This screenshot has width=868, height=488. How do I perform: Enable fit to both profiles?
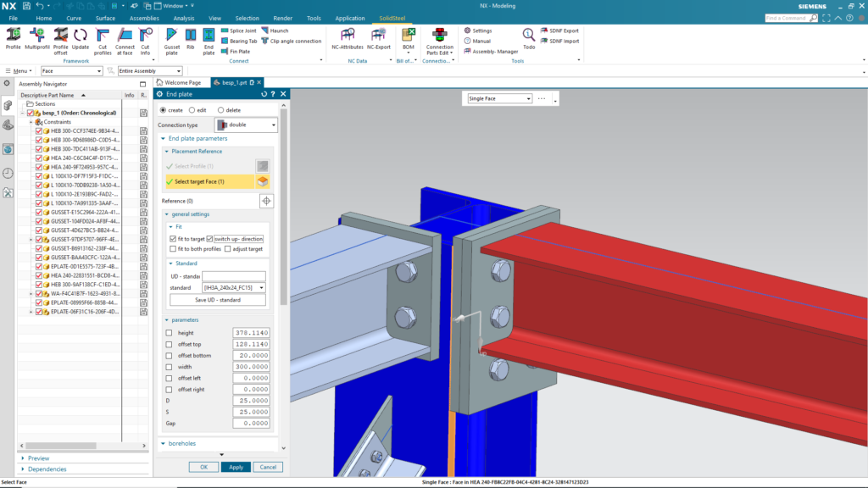(x=173, y=249)
